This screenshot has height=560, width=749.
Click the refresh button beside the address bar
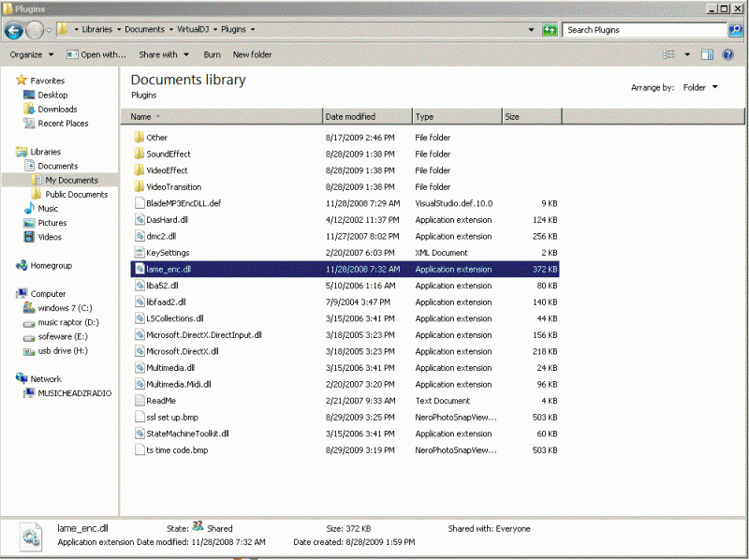click(549, 30)
